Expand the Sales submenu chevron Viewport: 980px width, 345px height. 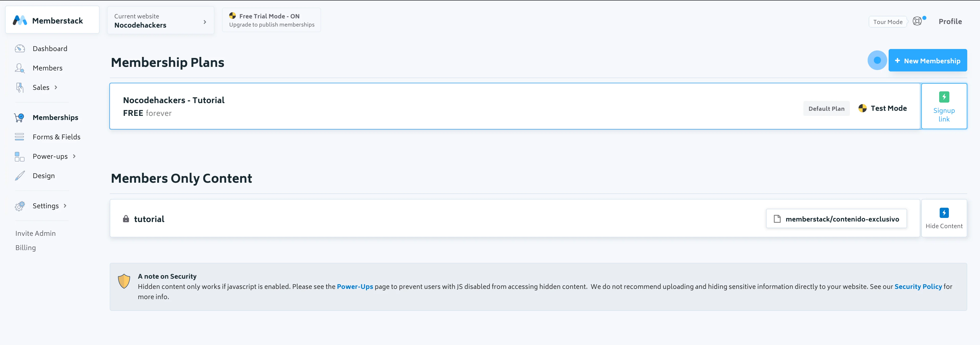pos(56,88)
